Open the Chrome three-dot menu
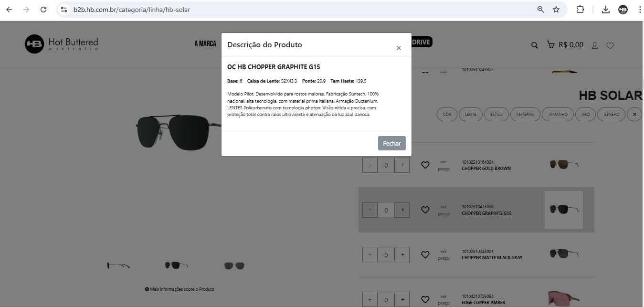This screenshot has width=644, height=307. [640, 10]
